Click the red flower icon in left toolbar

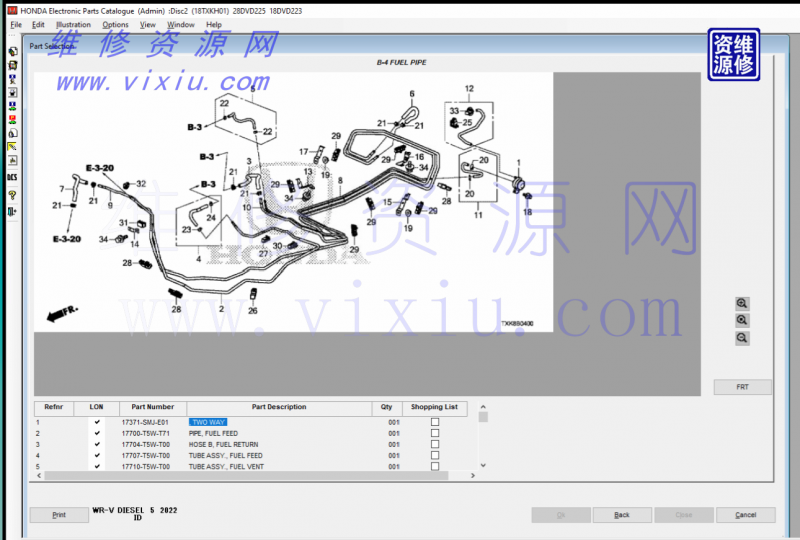12,119
